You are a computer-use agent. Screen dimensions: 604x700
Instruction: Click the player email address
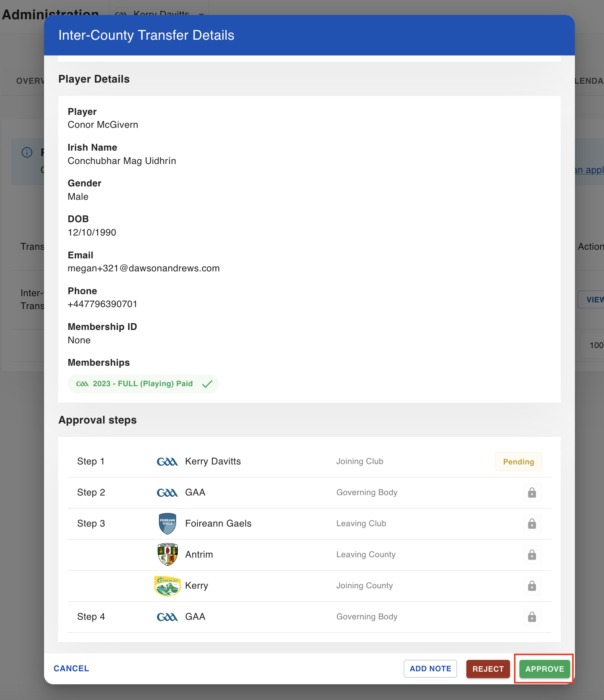[x=144, y=268]
